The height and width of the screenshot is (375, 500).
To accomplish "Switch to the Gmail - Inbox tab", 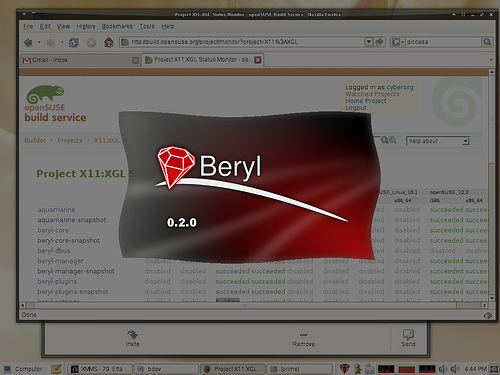I will coord(80,60).
